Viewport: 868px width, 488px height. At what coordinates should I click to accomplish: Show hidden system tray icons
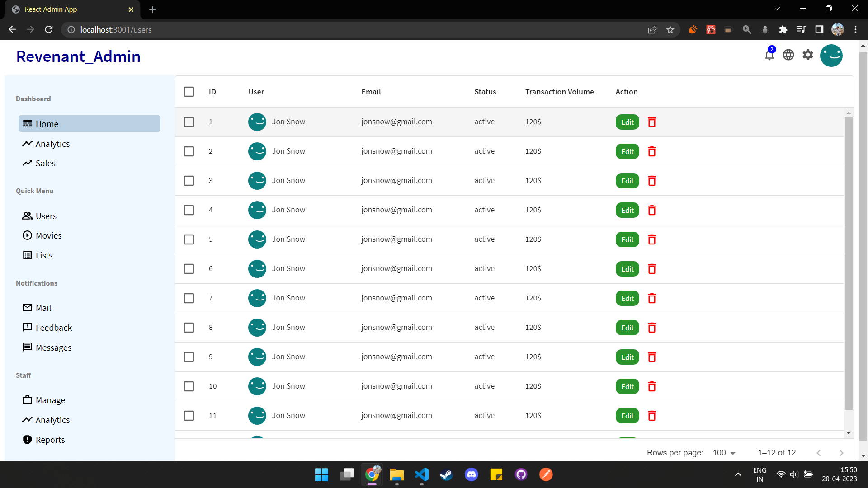click(738, 474)
